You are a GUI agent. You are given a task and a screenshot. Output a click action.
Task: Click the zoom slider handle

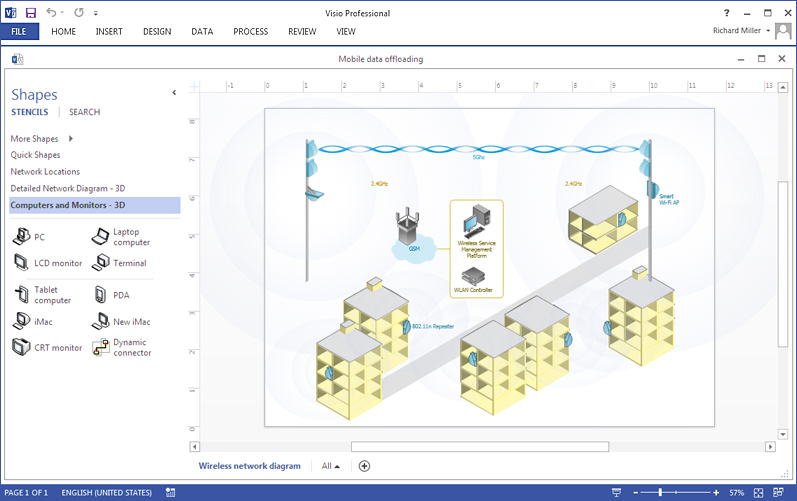pyautogui.click(x=660, y=492)
